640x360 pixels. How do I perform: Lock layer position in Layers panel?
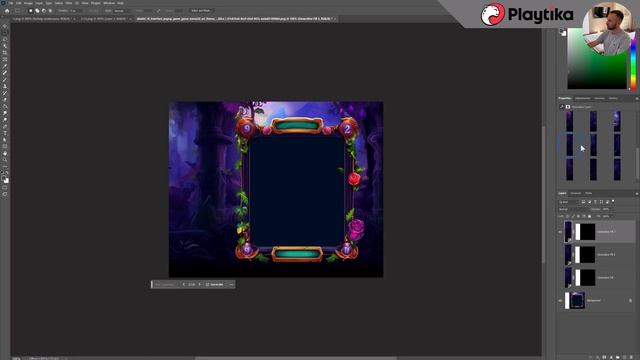point(578,216)
